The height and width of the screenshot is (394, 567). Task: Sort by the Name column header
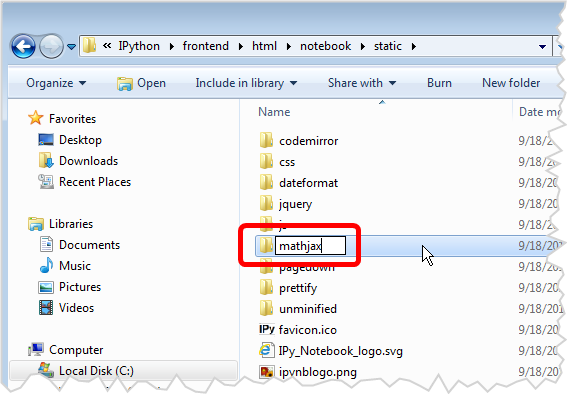point(274,112)
